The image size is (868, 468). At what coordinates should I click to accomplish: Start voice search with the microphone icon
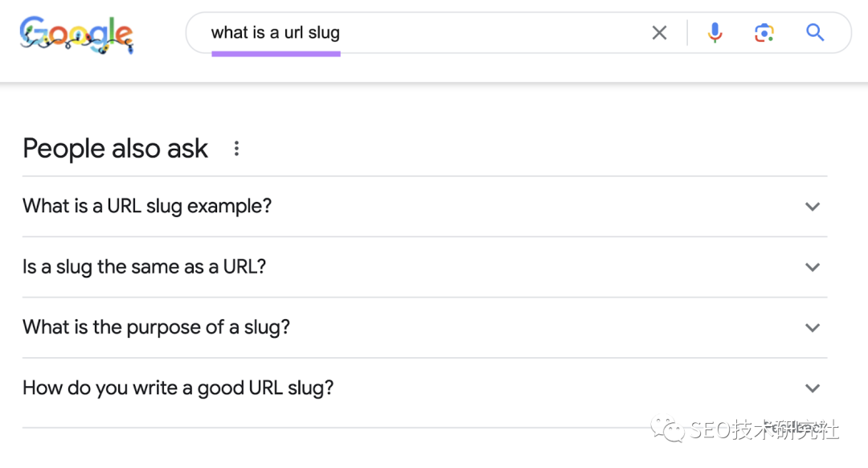[x=714, y=33]
